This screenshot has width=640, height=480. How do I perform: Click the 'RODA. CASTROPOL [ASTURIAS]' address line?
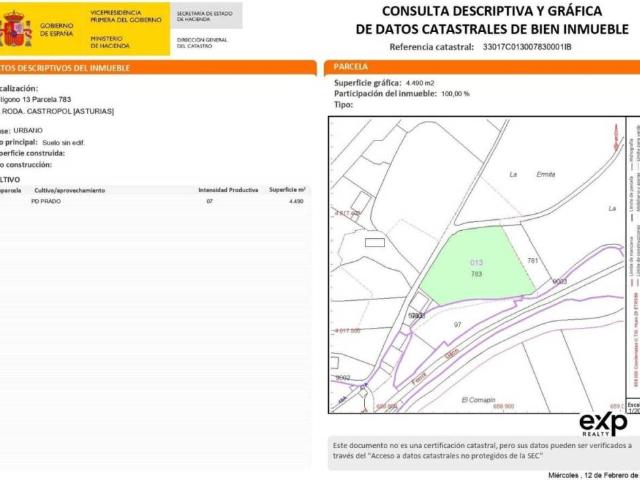pyautogui.click(x=58, y=111)
